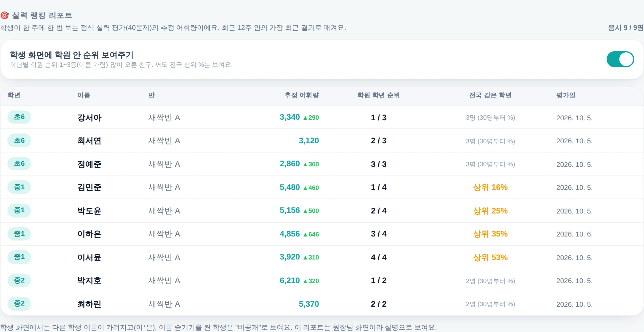644x332 pixels.
Task: Click vocabulary score 5,156
Action: pyautogui.click(x=290, y=210)
